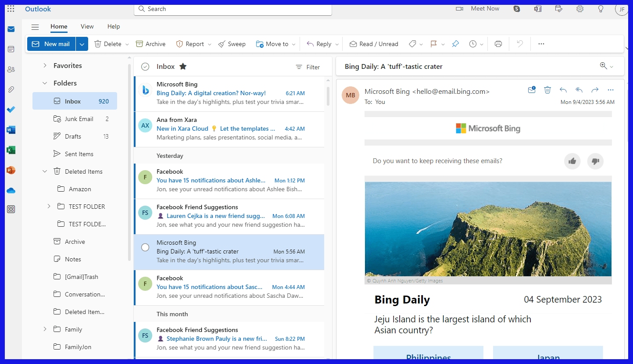This screenshot has height=364, width=633.
Task: Click Reply all in reading pane
Action: point(579,90)
